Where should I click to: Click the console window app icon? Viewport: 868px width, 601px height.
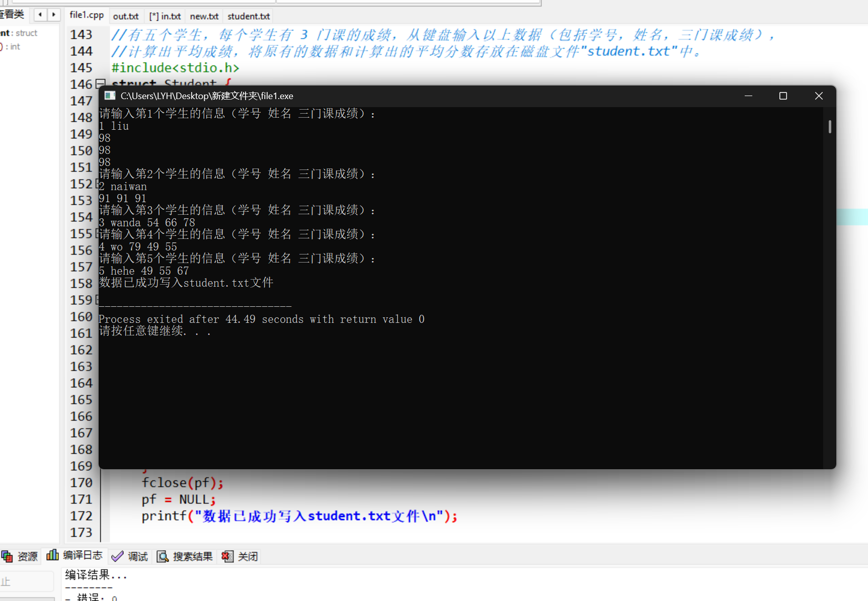click(110, 96)
